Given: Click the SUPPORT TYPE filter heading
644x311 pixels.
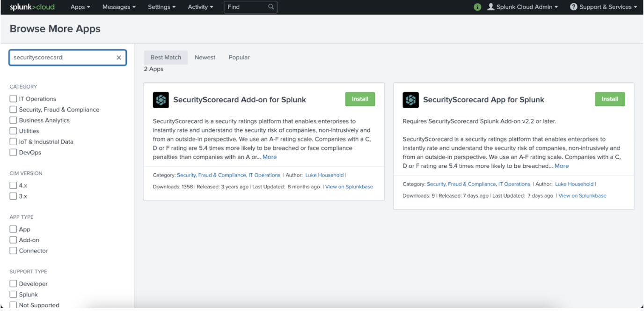Looking at the screenshot, I should tap(29, 272).
